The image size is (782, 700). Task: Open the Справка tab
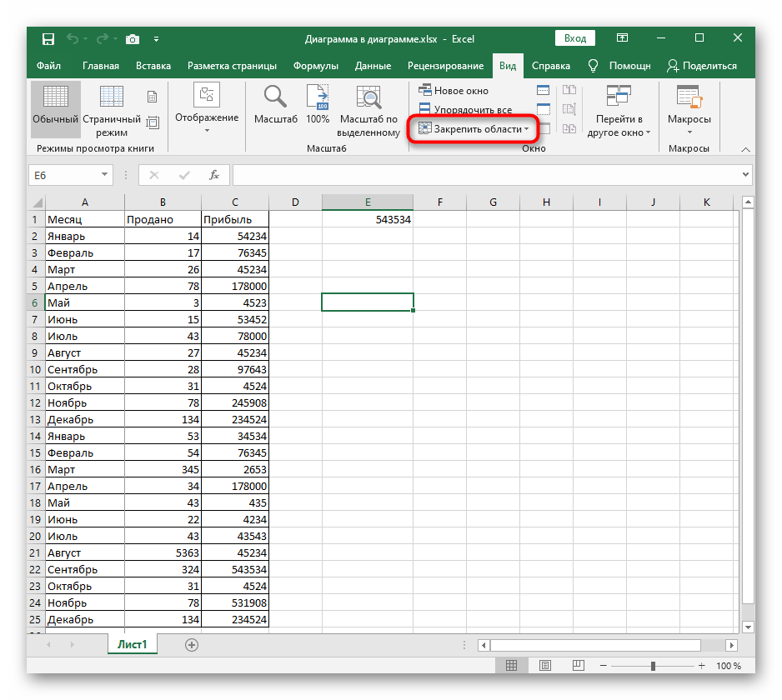(x=550, y=66)
